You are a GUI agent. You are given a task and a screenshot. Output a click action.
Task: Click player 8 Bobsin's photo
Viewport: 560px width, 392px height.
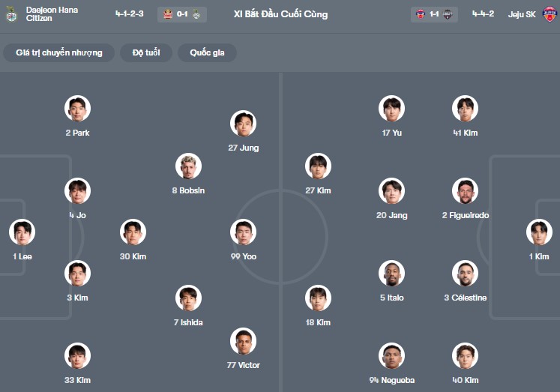tap(188, 166)
